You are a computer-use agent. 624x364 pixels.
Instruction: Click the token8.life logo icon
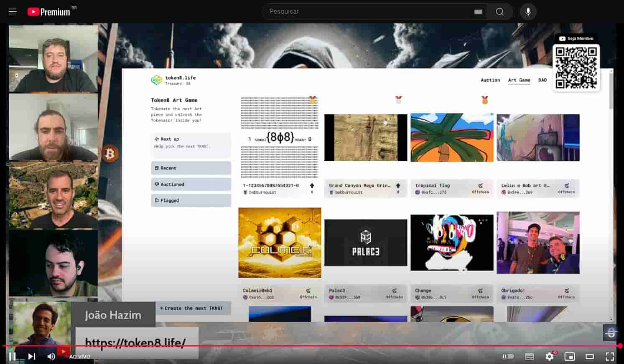tap(157, 80)
